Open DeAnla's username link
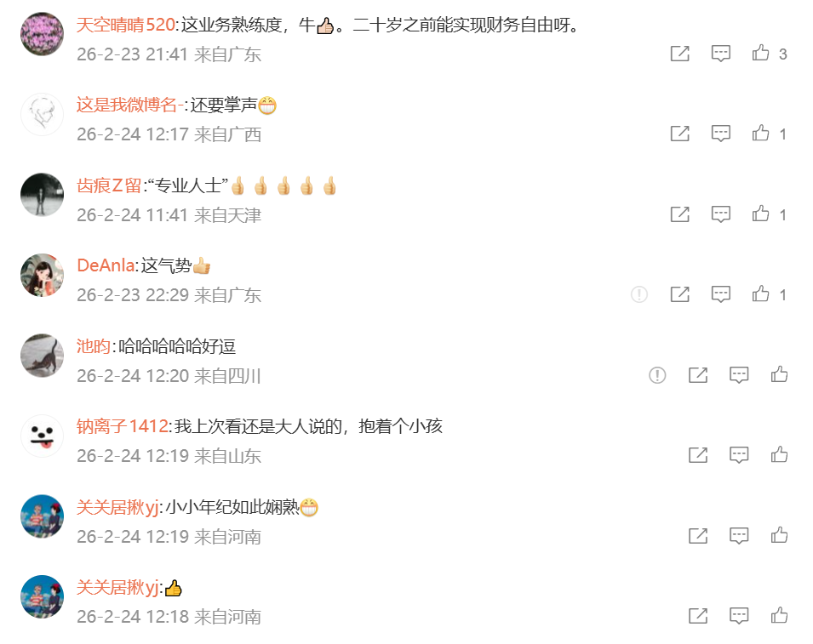This screenshot has height=644, width=813. (106, 265)
